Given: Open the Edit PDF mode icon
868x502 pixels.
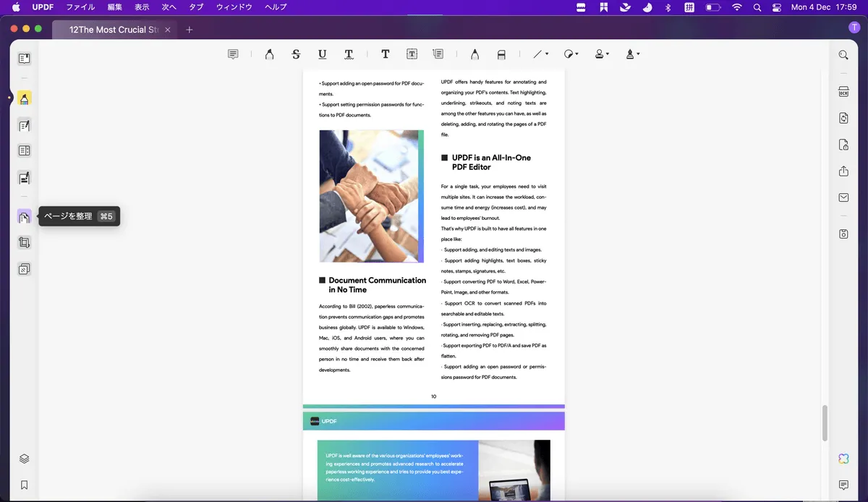Looking at the screenshot, I should click(24, 126).
